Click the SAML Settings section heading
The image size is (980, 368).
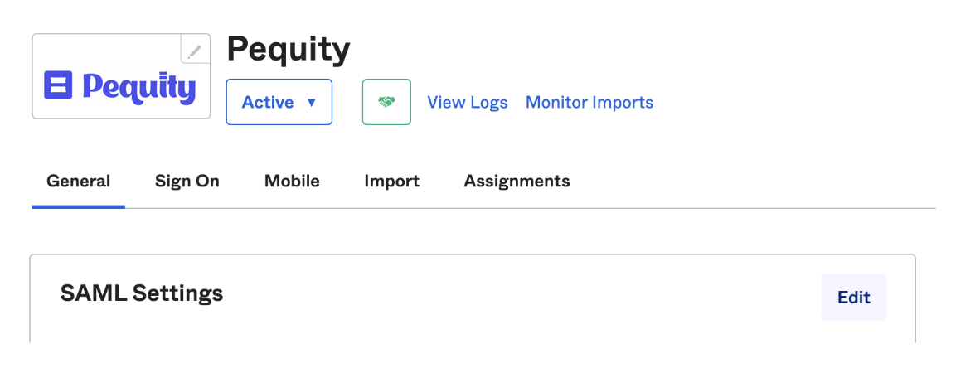[x=141, y=293]
